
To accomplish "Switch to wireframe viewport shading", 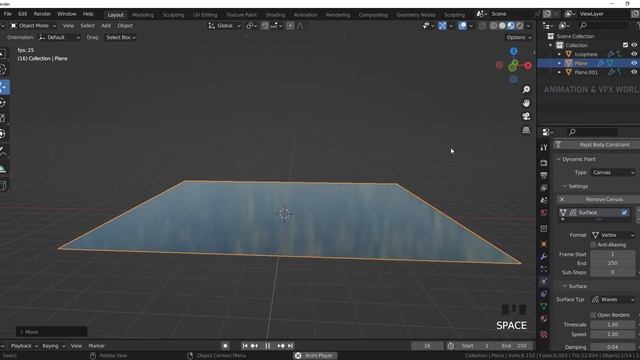I will [493, 26].
